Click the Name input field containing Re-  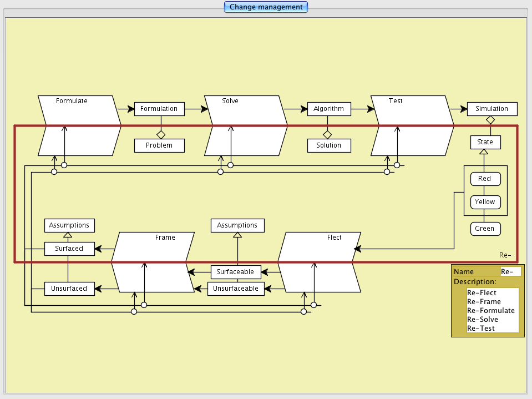(x=510, y=272)
